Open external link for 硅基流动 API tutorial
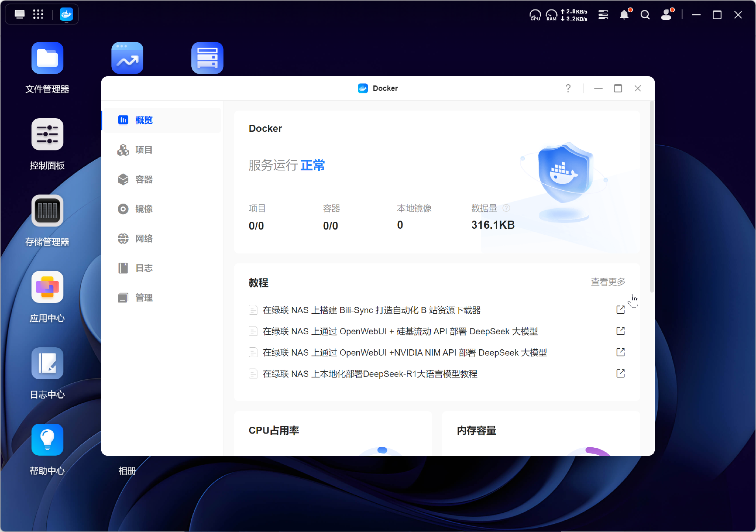The height and width of the screenshot is (532, 756). point(621,331)
